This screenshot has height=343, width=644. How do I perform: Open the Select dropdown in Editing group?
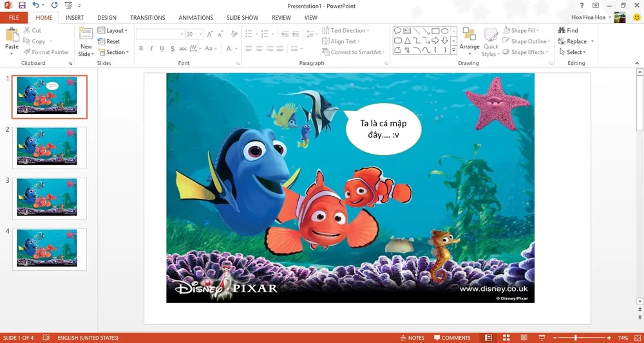pyautogui.click(x=573, y=52)
